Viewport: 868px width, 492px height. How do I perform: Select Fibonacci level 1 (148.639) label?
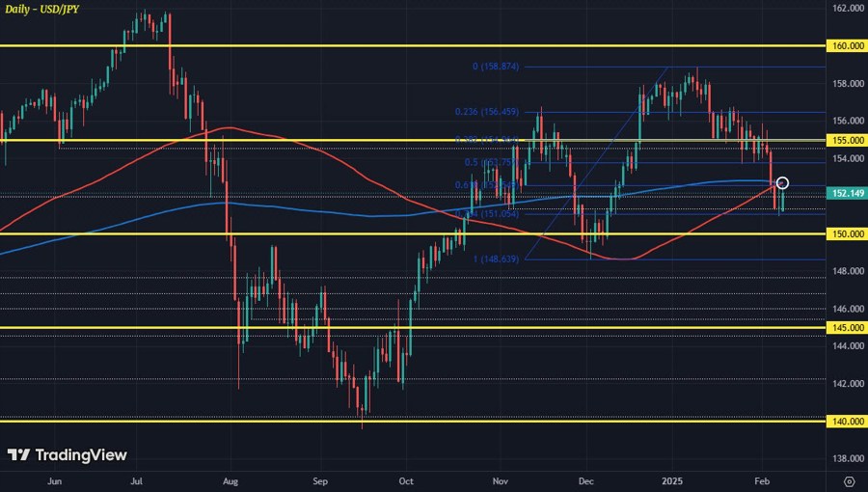coord(496,259)
